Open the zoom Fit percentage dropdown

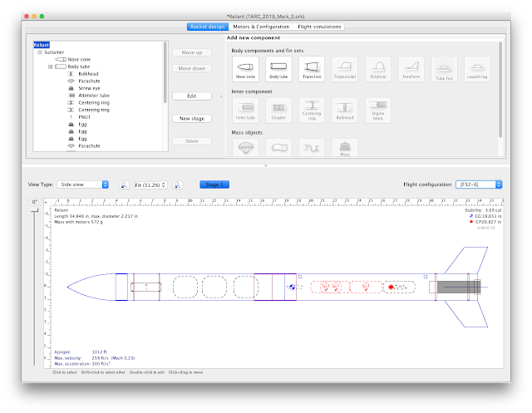click(150, 184)
